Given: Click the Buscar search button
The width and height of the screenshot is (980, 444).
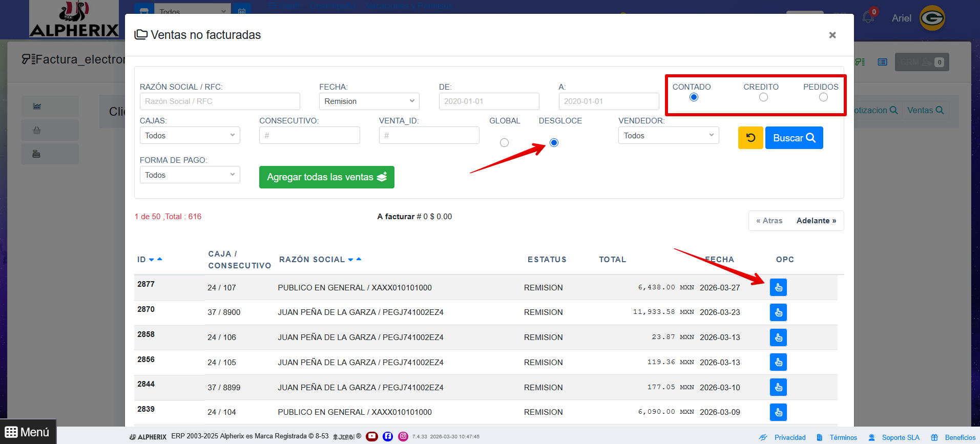Looking at the screenshot, I should 794,138.
